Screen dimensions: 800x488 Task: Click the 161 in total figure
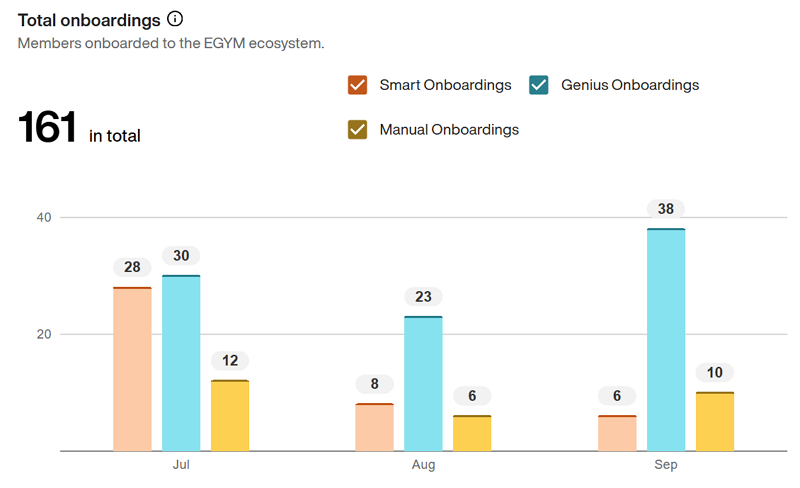[x=79, y=130]
